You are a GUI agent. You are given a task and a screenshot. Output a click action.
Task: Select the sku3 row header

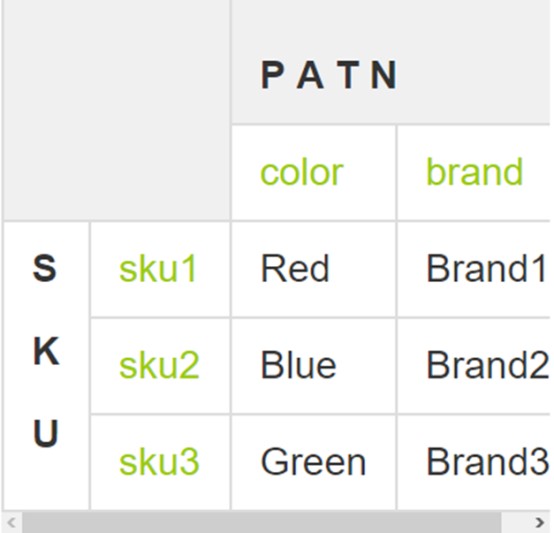point(159,462)
